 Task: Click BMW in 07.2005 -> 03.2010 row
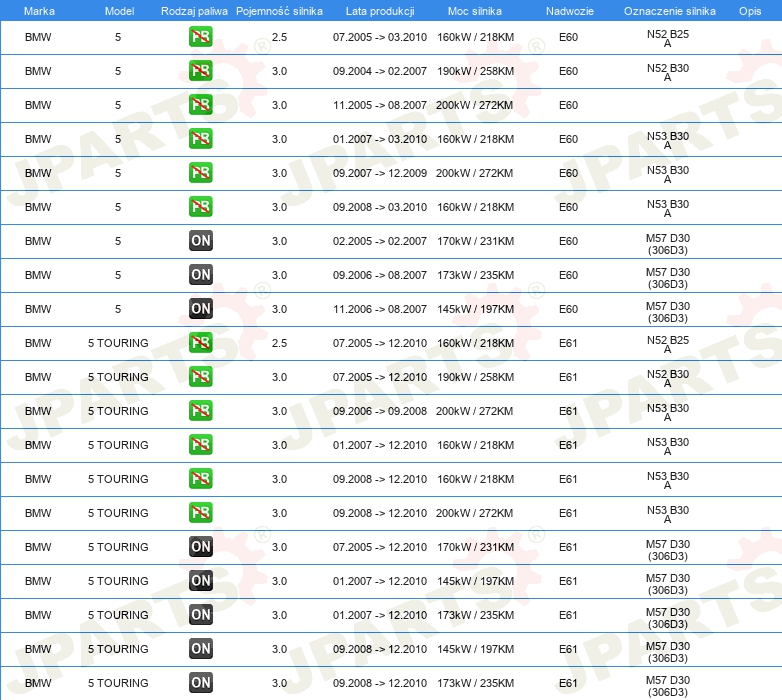pos(38,37)
